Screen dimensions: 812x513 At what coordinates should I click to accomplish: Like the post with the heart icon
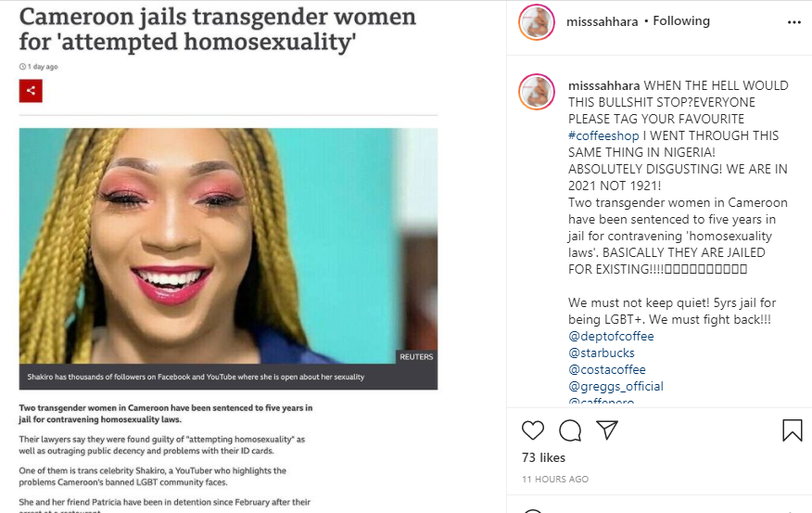pos(532,430)
